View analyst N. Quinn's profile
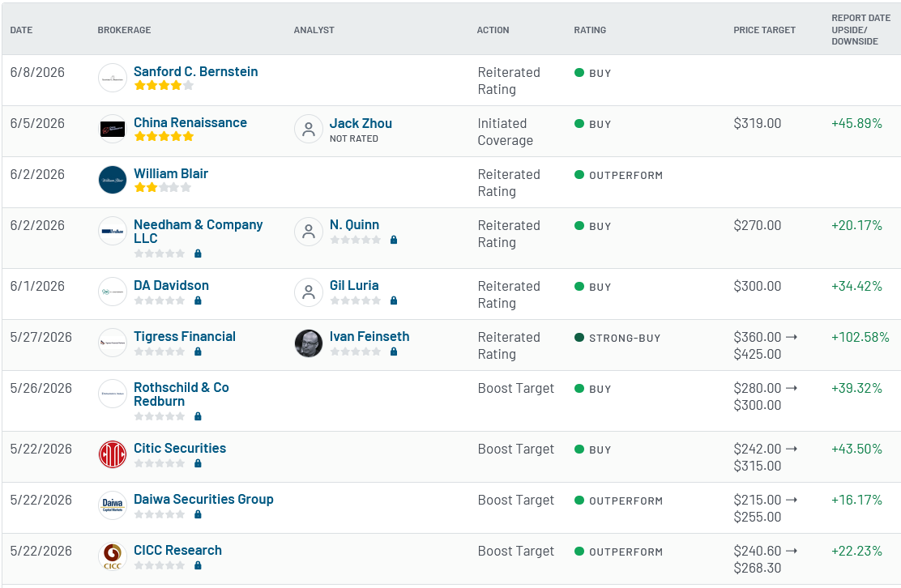The image size is (901, 588). (x=355, y=225)
